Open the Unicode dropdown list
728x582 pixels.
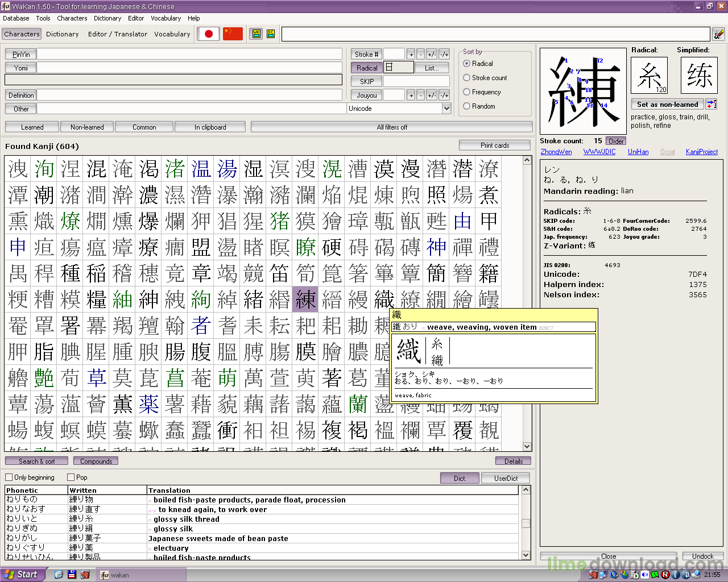pyautogui.click(x=446, y=109)
